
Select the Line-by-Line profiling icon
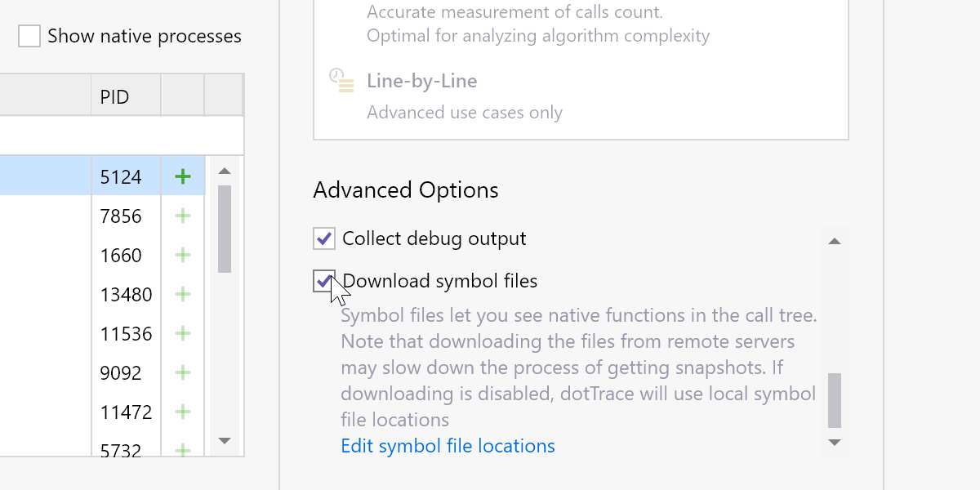pos(341,81)
